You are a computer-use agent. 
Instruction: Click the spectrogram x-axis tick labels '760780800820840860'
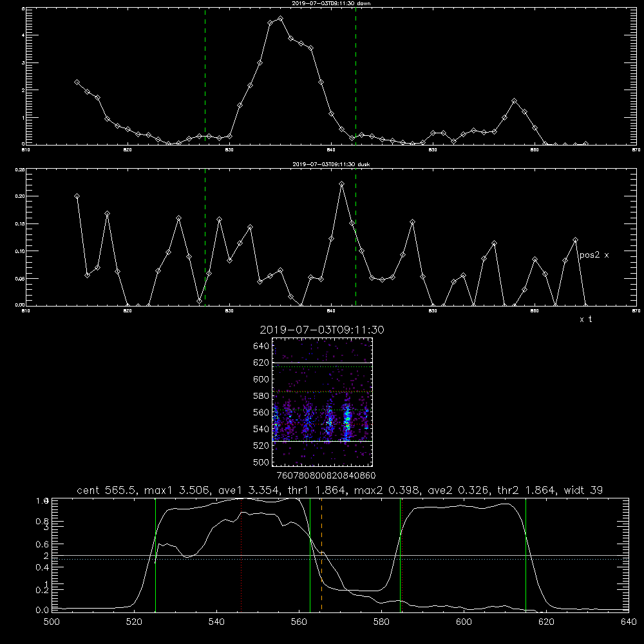tap(326, 476)
